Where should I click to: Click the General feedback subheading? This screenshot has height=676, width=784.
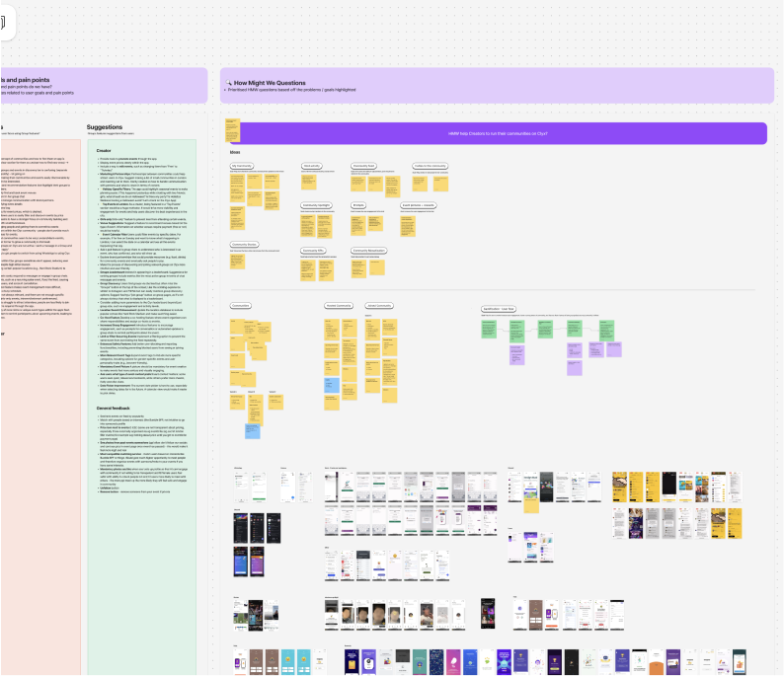tap(113, 409)
